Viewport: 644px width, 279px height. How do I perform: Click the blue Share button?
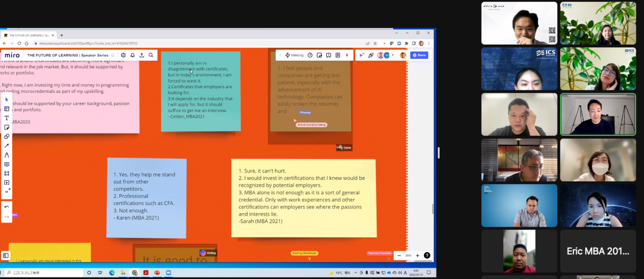click(419, 55)
